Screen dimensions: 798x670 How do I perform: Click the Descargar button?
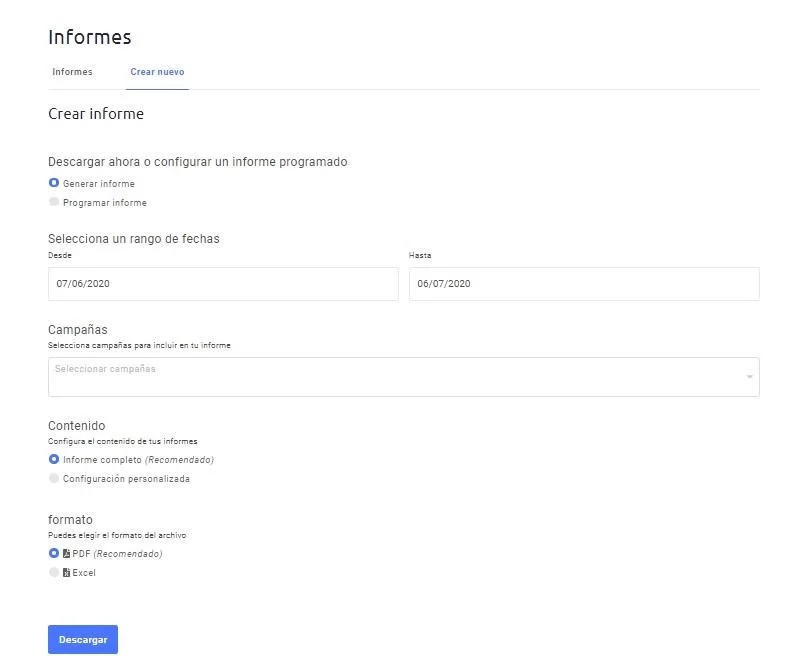[x=83, y=639]
